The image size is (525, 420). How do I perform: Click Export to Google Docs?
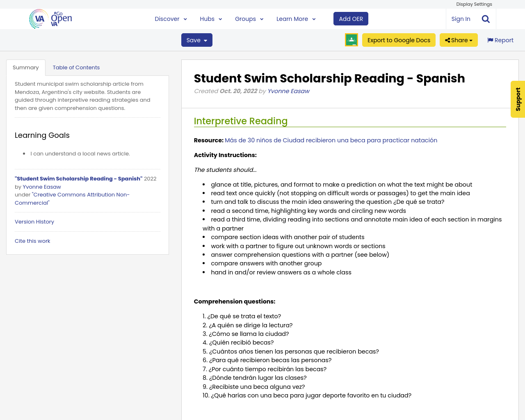[399, 39]
